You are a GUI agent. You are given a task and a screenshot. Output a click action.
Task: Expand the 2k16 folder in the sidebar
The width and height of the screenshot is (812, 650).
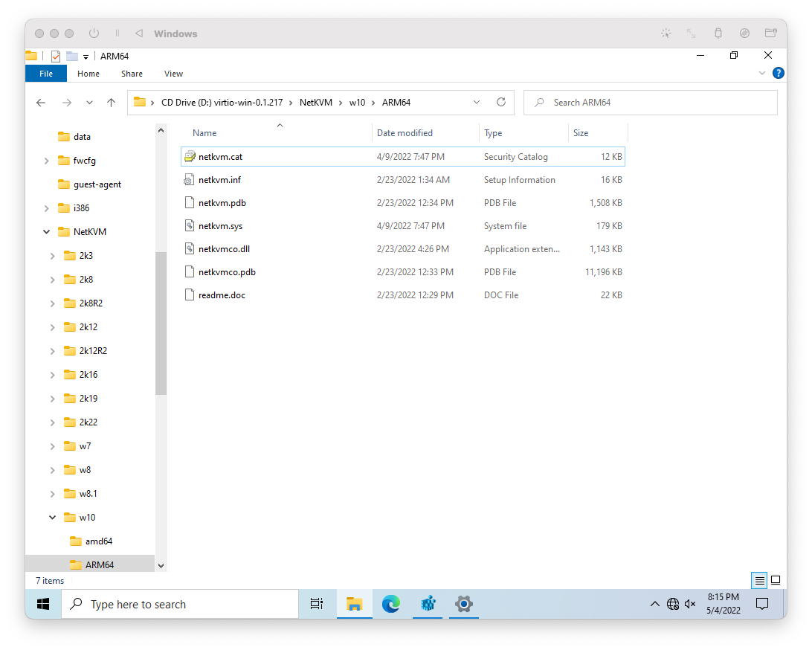(x=51, y=374)
